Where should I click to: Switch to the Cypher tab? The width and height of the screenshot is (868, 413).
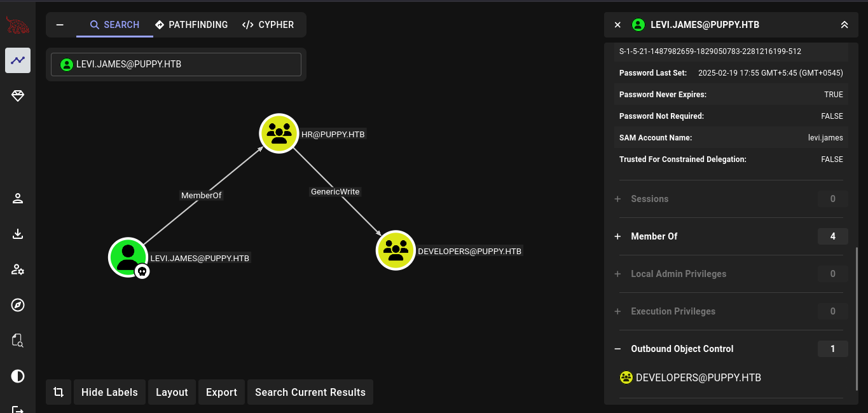click(x=268, y=25)
